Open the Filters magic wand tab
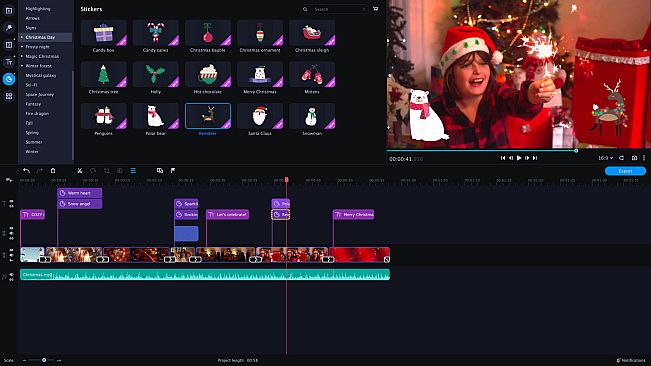This screenshot has width=651, height=366. point(9,28)
